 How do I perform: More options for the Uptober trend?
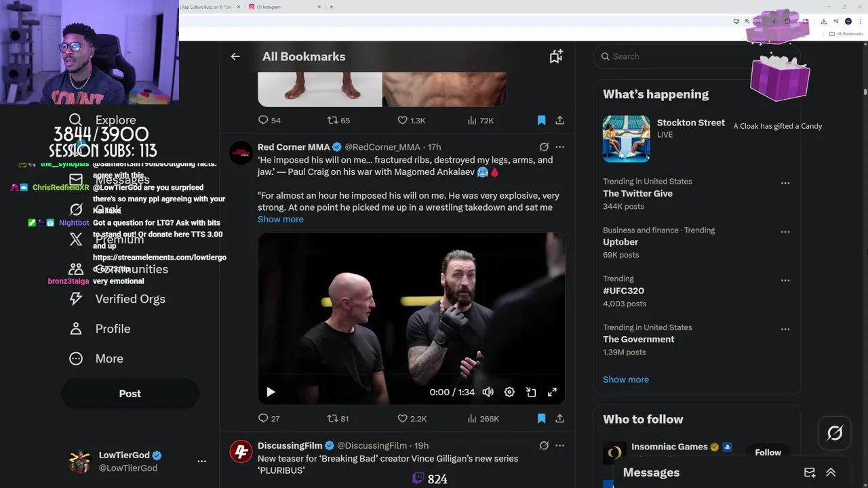(x=785, y=232)
